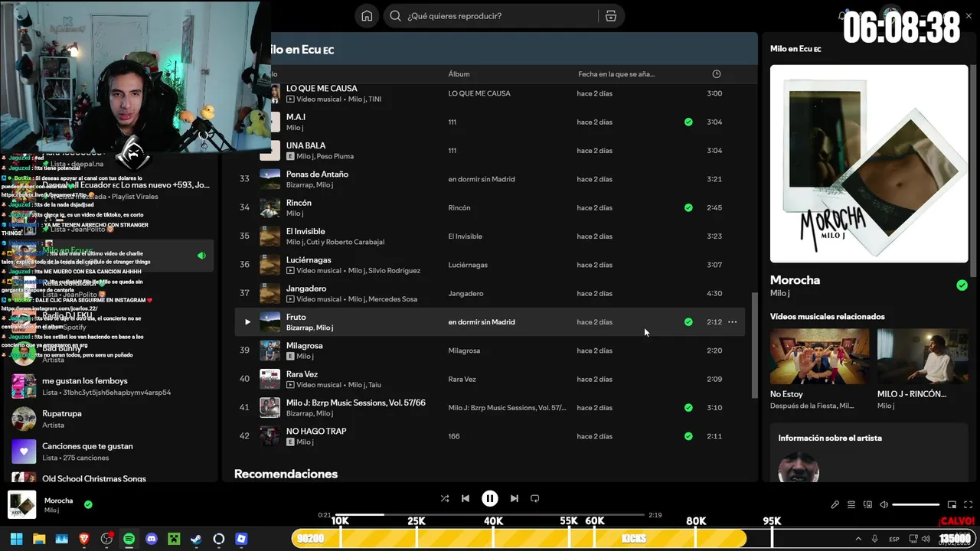Open the Browse icon beside search
This screenshot has height=551, width=980.
(x=610, y=16)
